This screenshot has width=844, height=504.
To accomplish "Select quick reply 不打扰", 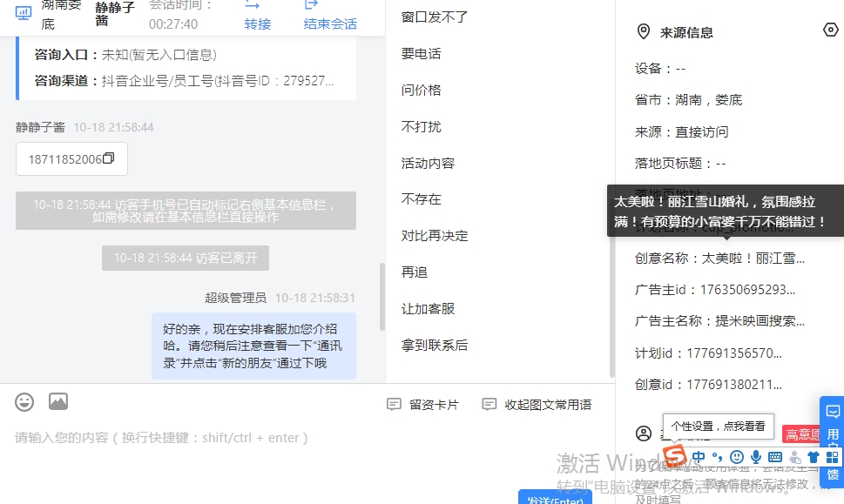I will (x=421, y=126).
